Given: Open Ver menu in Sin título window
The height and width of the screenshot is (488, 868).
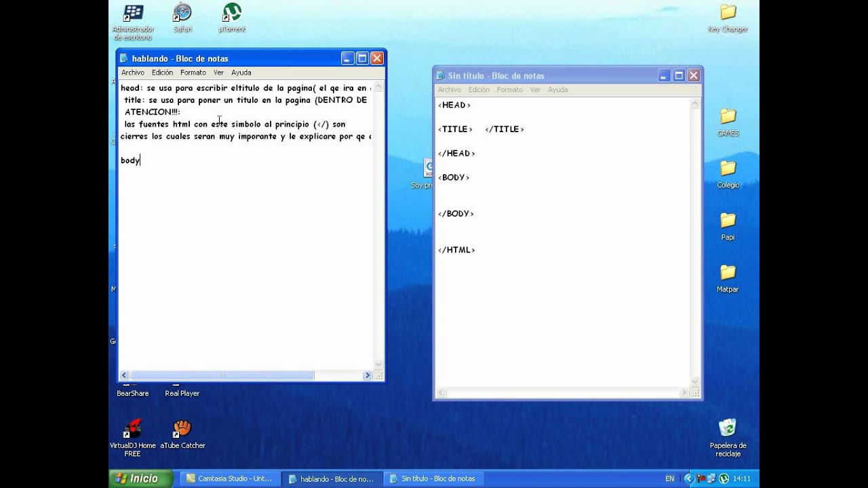Looking at the screenshot, I should coord(535,89).
